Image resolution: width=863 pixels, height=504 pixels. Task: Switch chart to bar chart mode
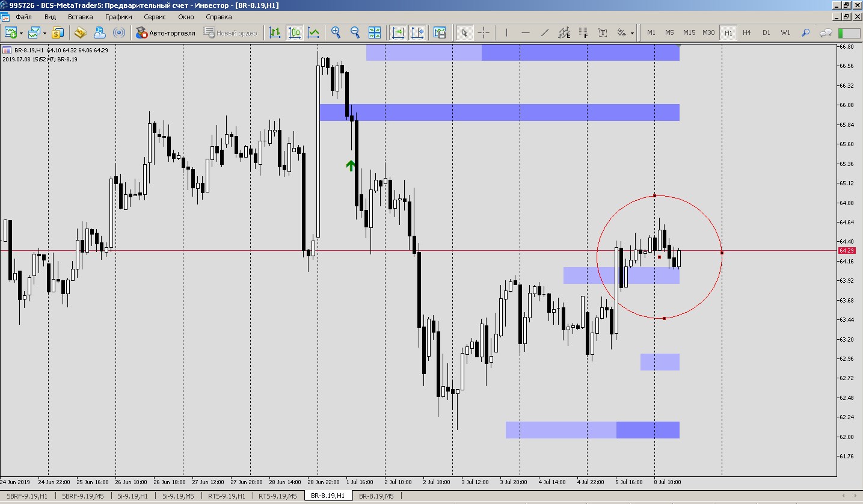275,32
